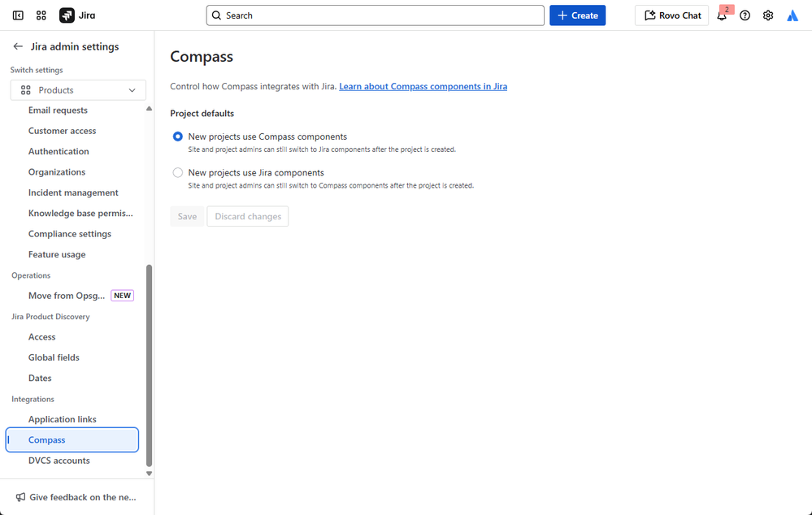Click the sidebar scrollbar thumb
The width and height of the screenshot is (812, 515).
point(149,366)
